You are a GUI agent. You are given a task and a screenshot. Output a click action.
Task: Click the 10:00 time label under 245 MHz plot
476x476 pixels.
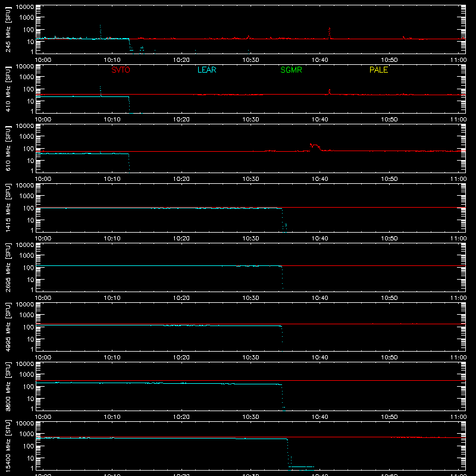(x=43, y=60)
